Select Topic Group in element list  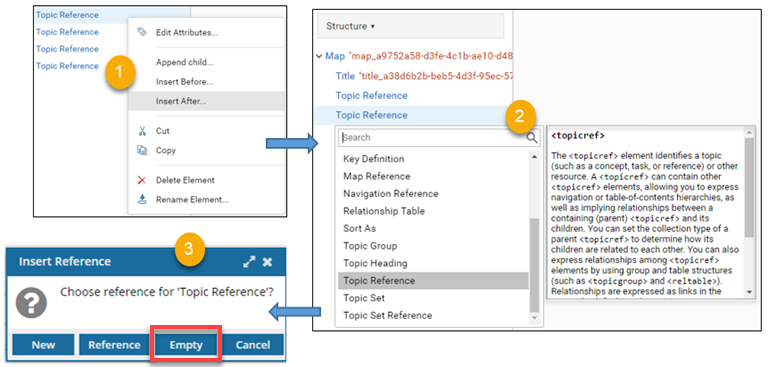coord(370,246)
